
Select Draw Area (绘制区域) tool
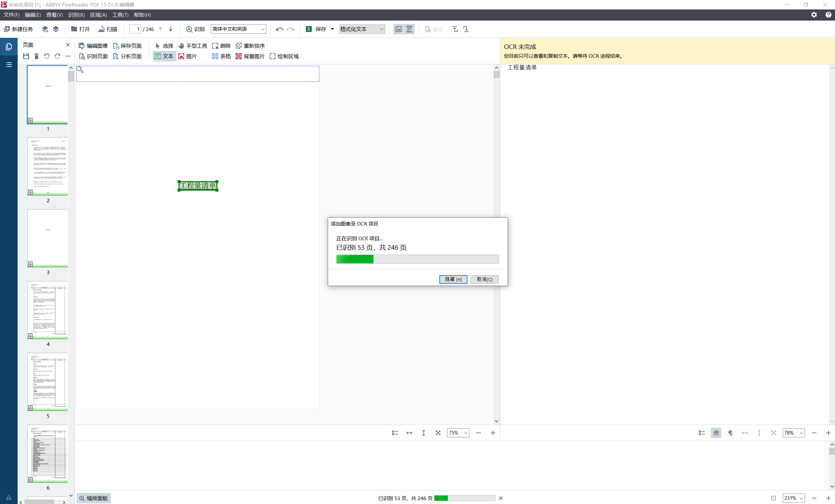pyautogui.click(x=284, y=56)
